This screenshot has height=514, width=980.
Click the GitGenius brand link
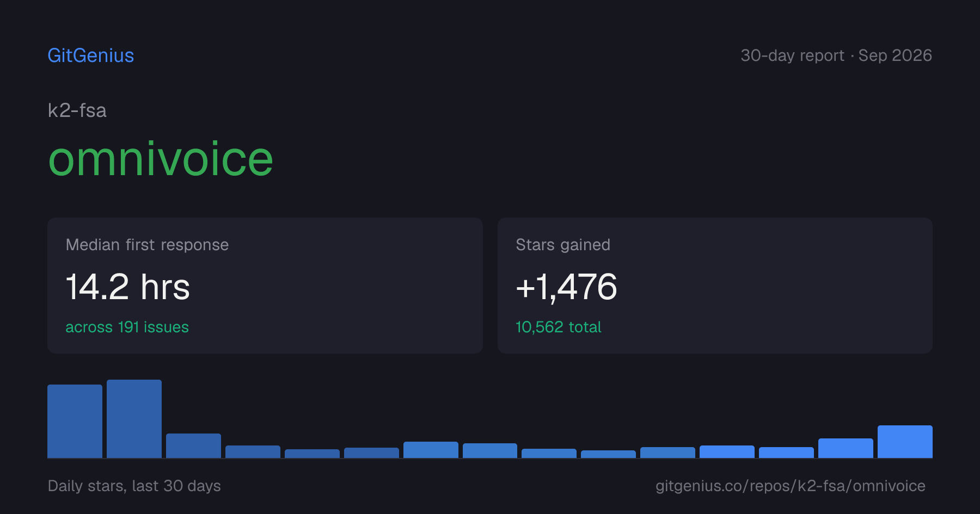91,55
